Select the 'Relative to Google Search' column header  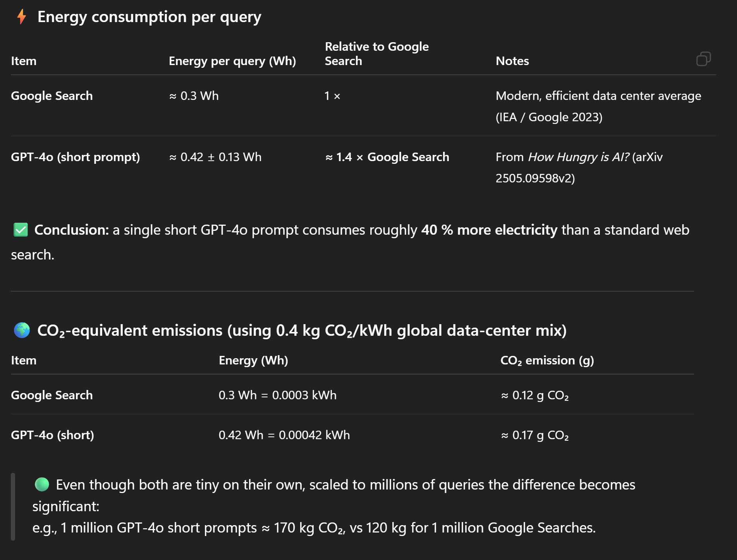pyautogui.click(x=376, y=53)
